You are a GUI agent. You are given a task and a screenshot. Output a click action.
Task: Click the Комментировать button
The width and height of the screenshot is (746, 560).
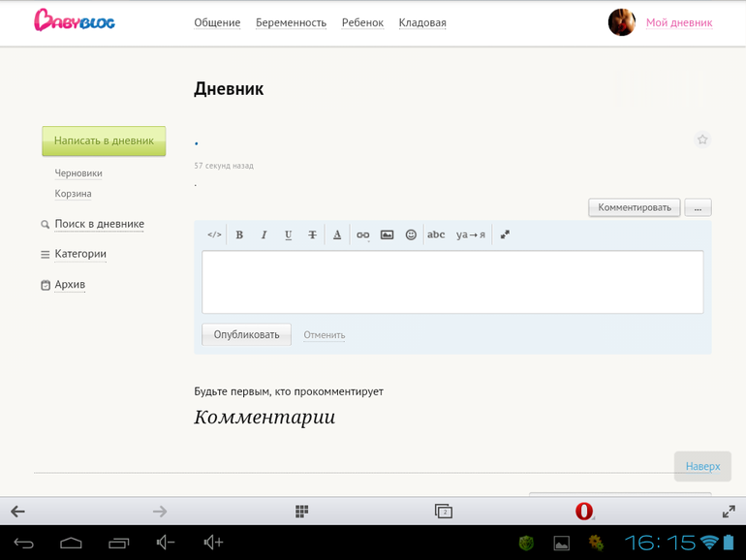(x=635, y=207)
